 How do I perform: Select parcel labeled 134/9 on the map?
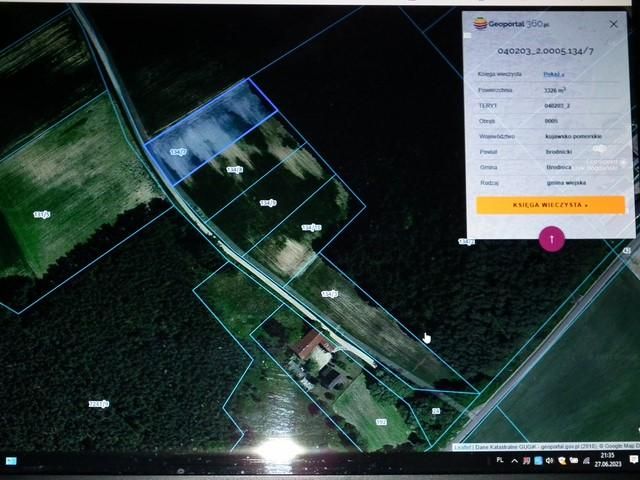[x=268, y=203]
